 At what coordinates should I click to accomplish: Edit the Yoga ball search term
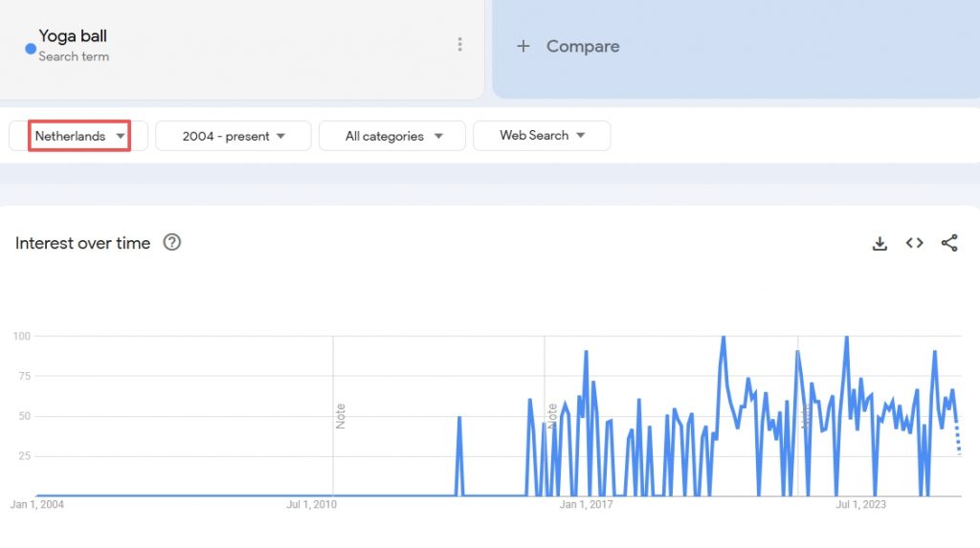point(73,36)
